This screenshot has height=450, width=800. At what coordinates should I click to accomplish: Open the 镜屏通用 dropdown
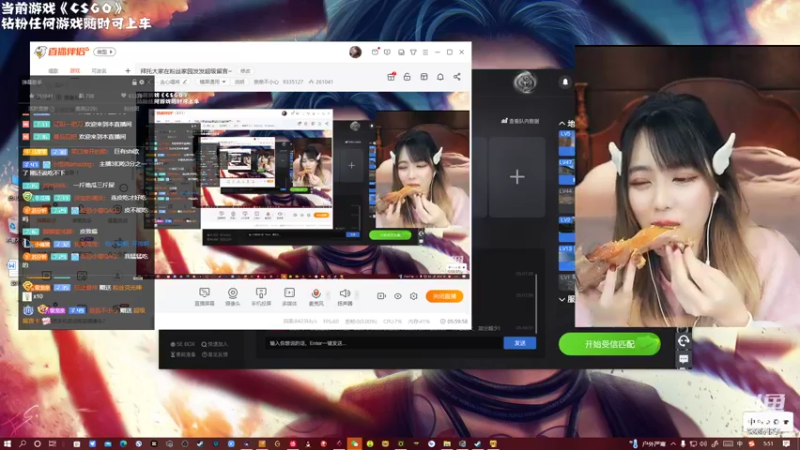212,82
